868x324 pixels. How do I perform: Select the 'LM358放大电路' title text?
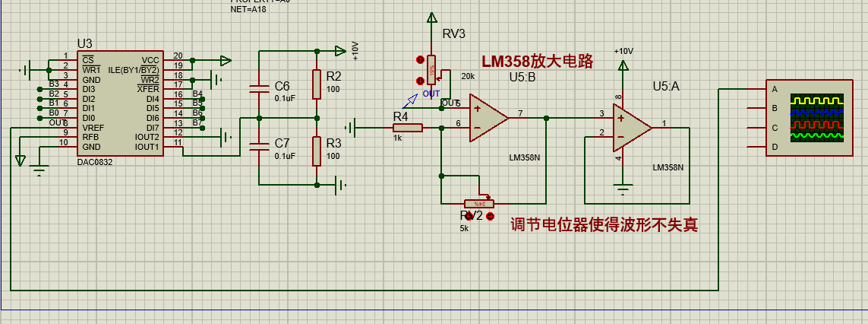(x=537, y=62)
